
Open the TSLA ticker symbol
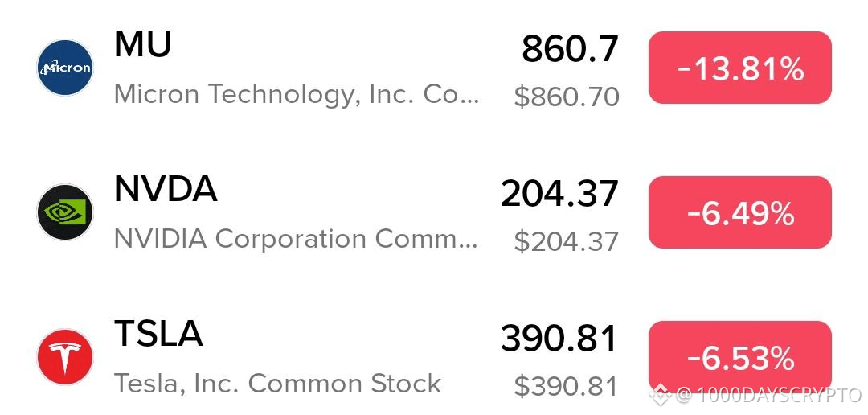[x=158, y=334]
